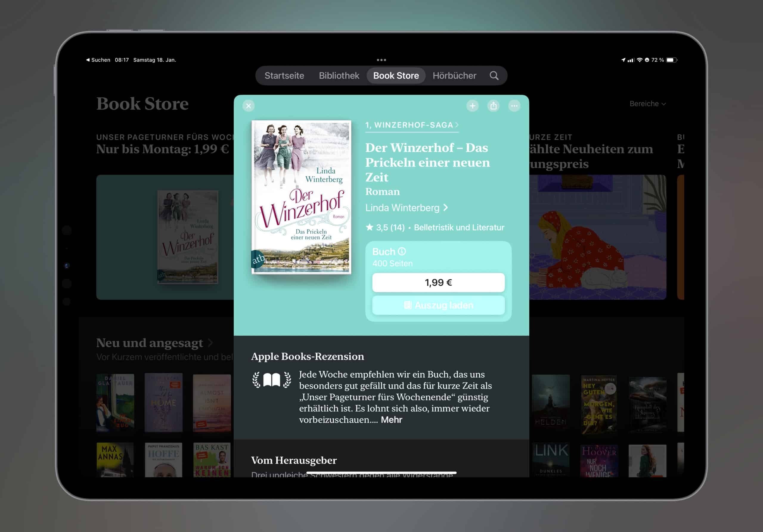Buy the book for 1,99 €
The width and height of the screenshot is (763, 532).
(x=438, y=282)
